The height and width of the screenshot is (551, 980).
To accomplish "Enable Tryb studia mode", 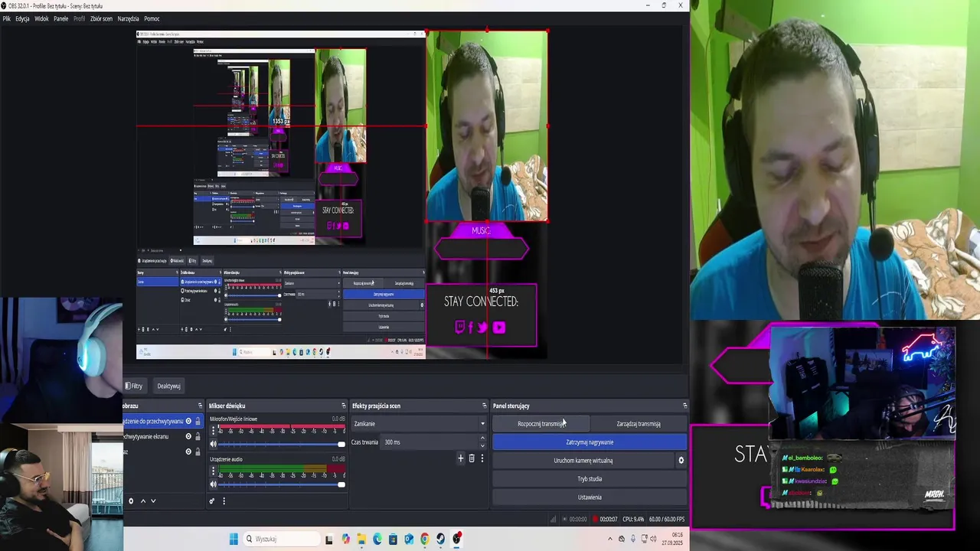I will (590, 479).
